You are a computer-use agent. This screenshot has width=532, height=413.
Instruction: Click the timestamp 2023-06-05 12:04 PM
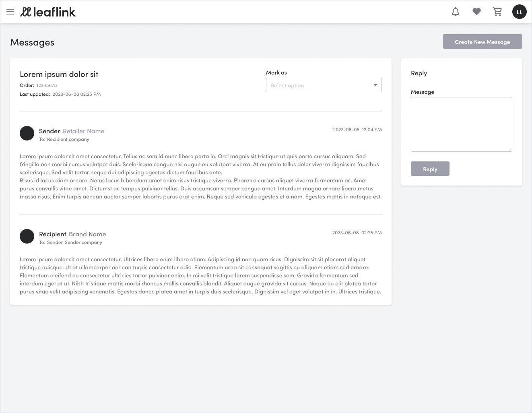pyautogui.click(x=357, y=130)
